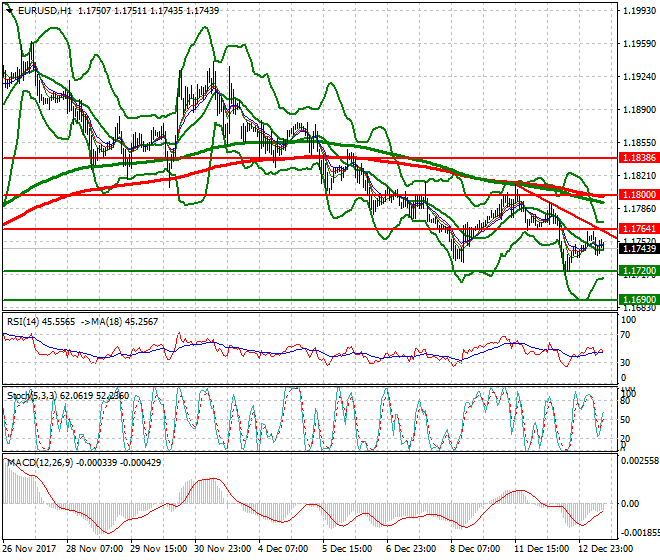Select the green 1.17200 support level label

(639, 271)
